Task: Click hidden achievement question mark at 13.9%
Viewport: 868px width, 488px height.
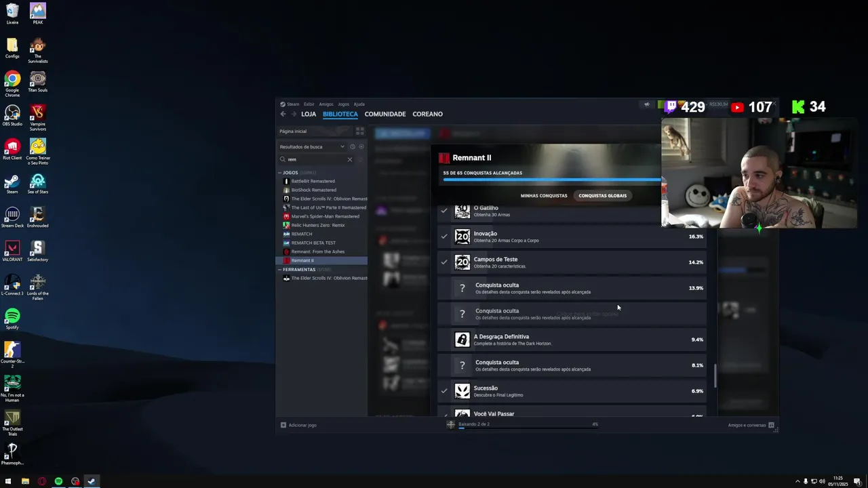Action: [462, 288]
